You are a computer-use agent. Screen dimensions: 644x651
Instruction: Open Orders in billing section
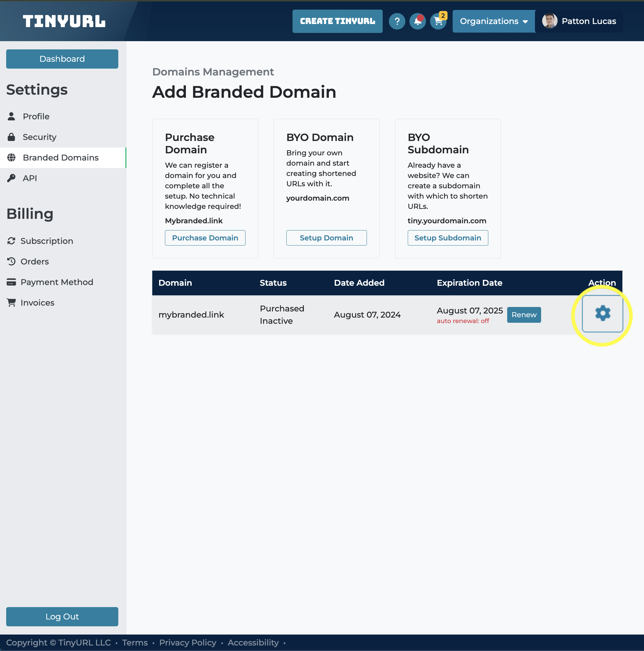pos(35,262)
